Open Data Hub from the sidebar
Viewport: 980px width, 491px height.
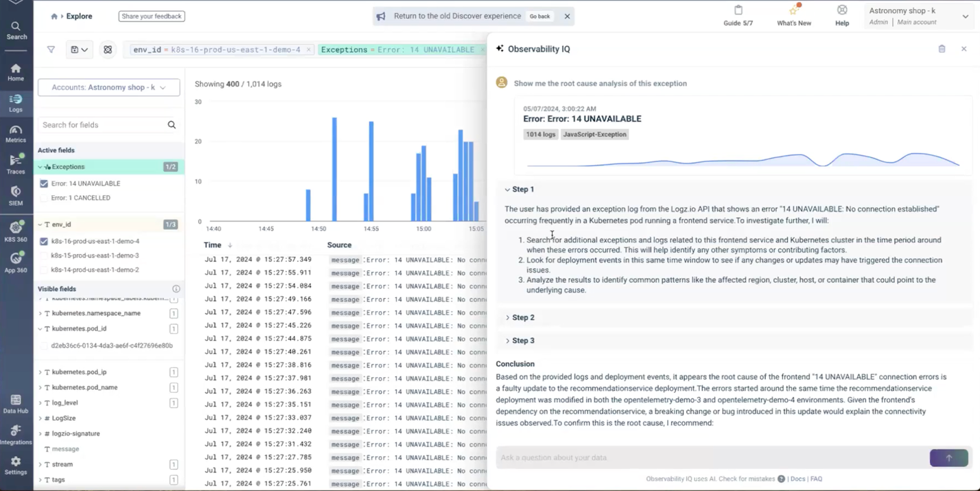click(x=16, y=404)
